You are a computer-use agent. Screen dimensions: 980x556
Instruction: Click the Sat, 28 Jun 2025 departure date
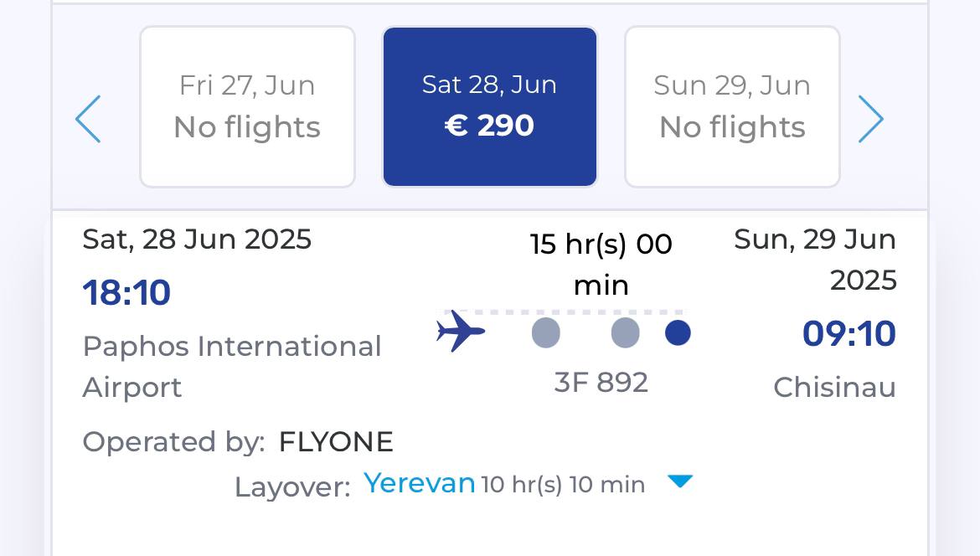(x=197, y=239)
